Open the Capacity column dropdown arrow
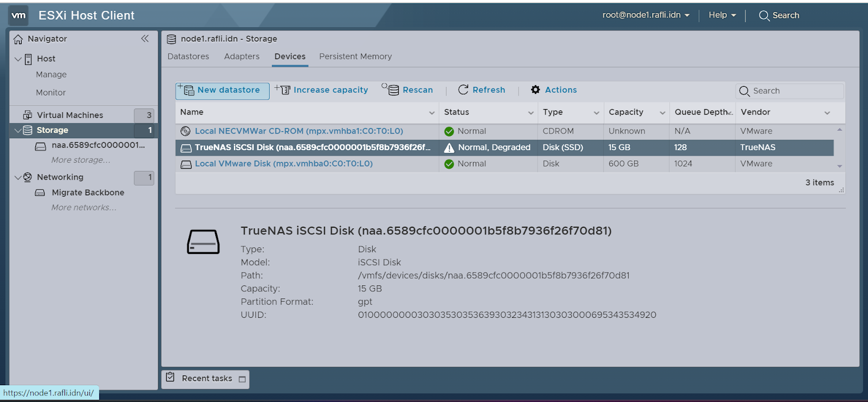The width and height of the screenshot is (868, 402). point(662,113)
